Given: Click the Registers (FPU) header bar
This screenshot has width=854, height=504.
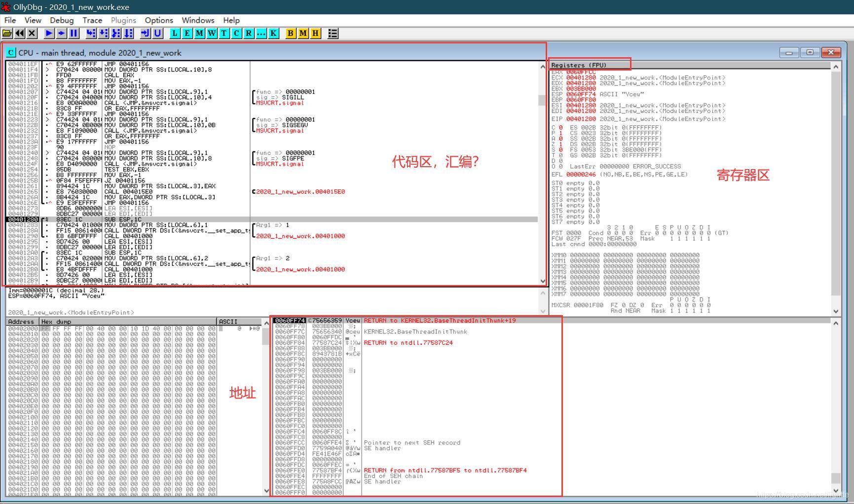Looking at the screenshot, I should (690, 65).
